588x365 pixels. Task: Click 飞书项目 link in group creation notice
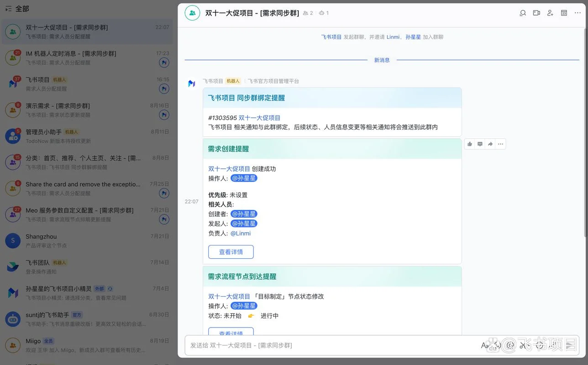(331, 37)
